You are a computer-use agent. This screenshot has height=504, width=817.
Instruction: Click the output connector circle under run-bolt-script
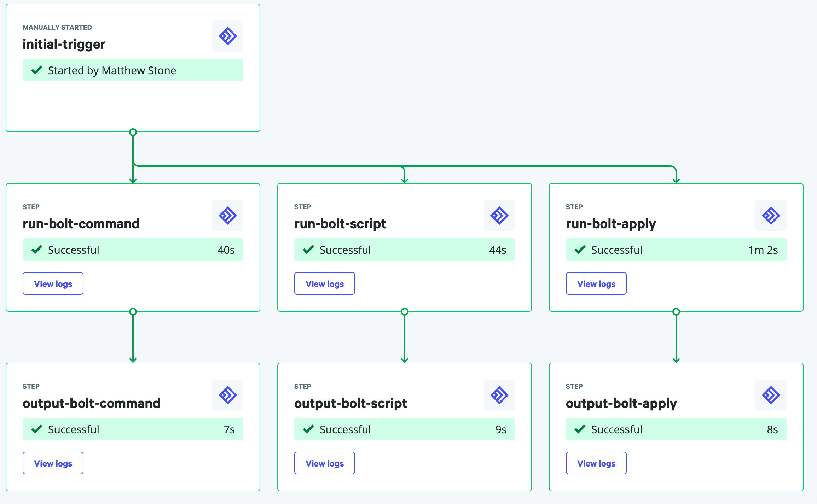coord(405,312)
